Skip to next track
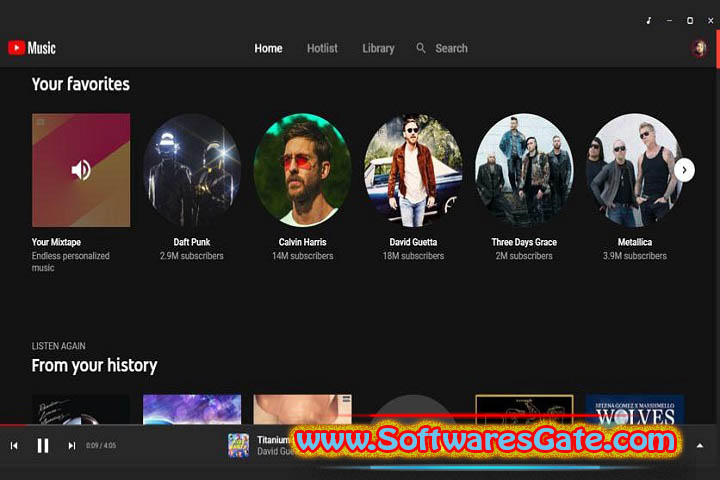This screenshot has height=480, width=720. tap(72, 446)
